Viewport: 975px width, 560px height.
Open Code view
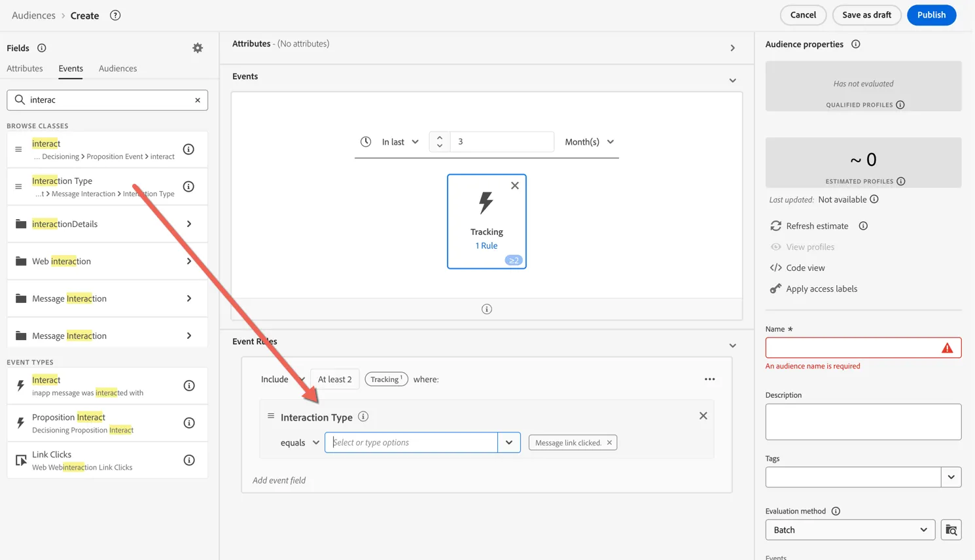point(806,268)
